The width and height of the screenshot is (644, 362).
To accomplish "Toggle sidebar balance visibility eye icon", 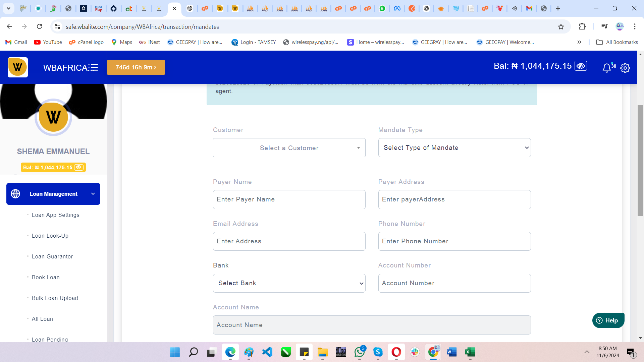I will pyautogui.click(x=79, y=167).
